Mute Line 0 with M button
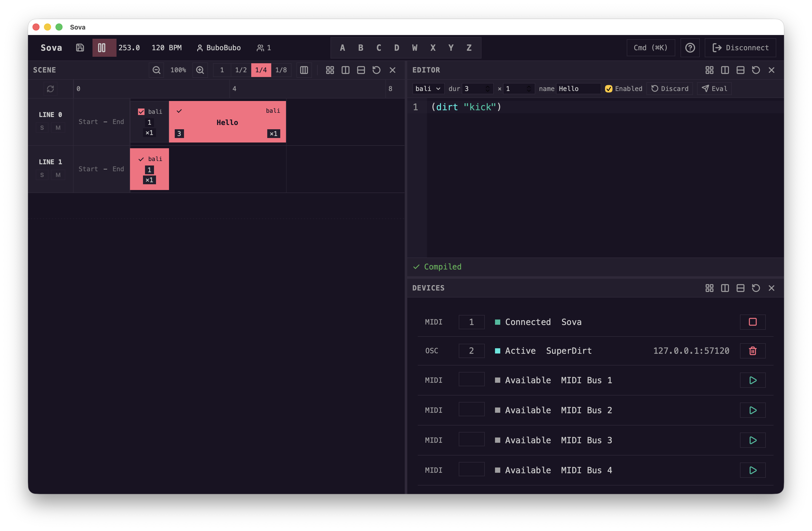 click(x=58, y=128)
